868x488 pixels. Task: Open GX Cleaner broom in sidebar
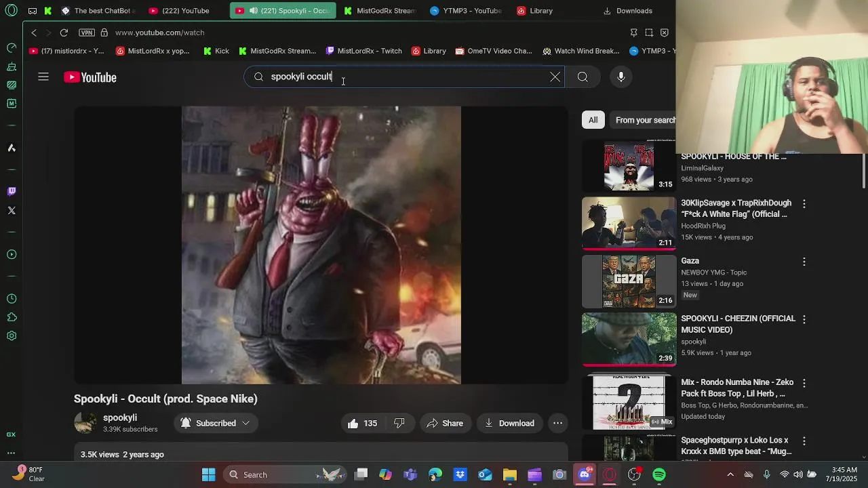(x=12, y=66)
